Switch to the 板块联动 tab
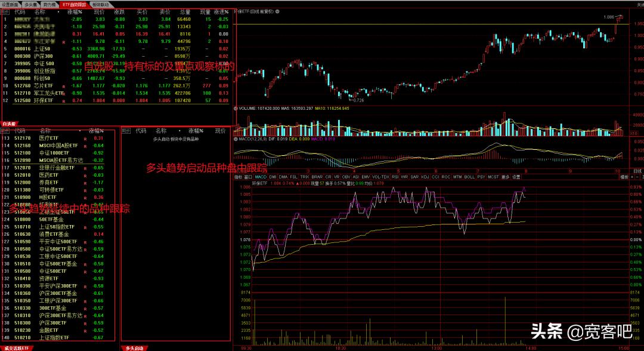Viewport: 644px width, 351px height. point(101,4)
